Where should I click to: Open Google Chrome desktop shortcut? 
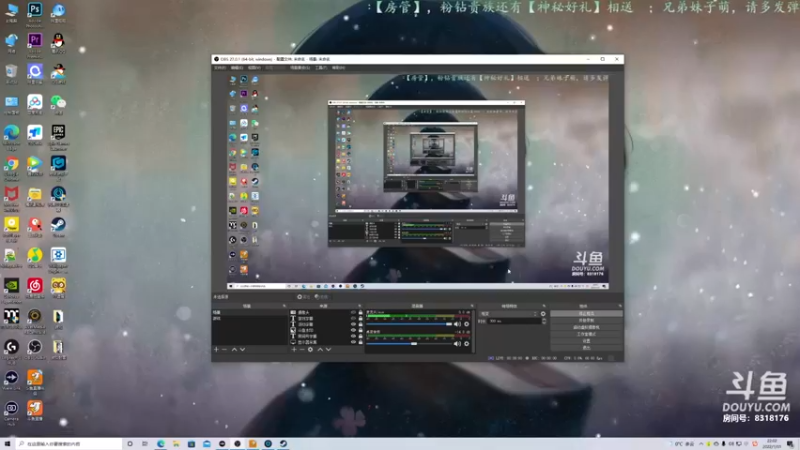tap(11, 168)
